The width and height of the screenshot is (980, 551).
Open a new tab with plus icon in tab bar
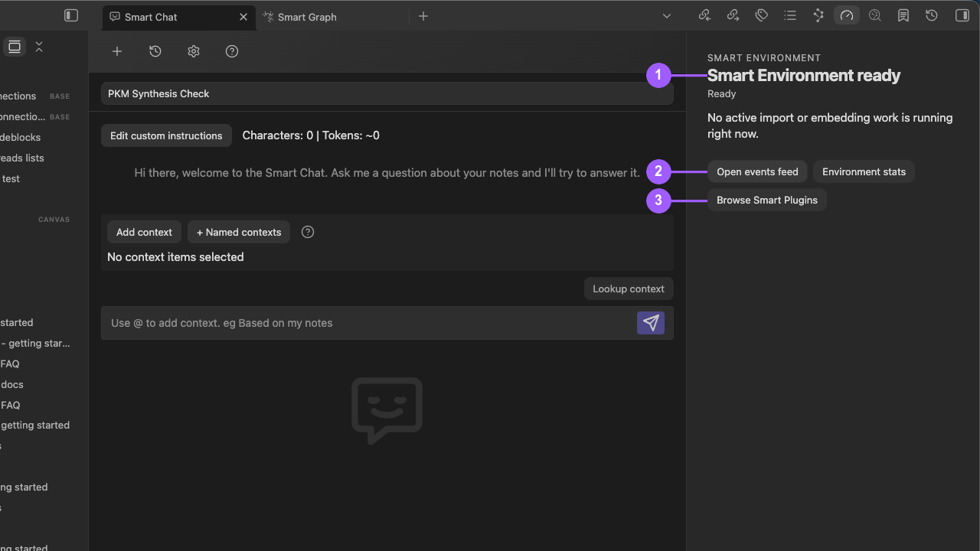coord(423,16)
